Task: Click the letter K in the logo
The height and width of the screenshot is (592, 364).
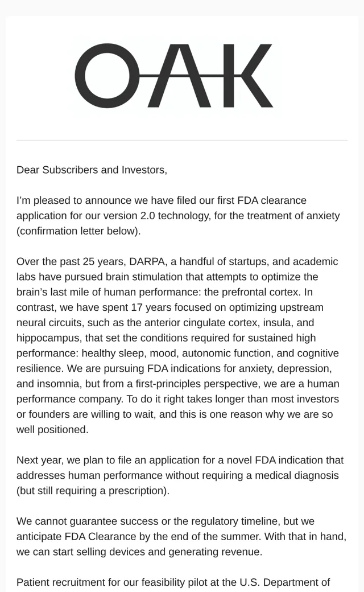Action: (x=248, y=76)
